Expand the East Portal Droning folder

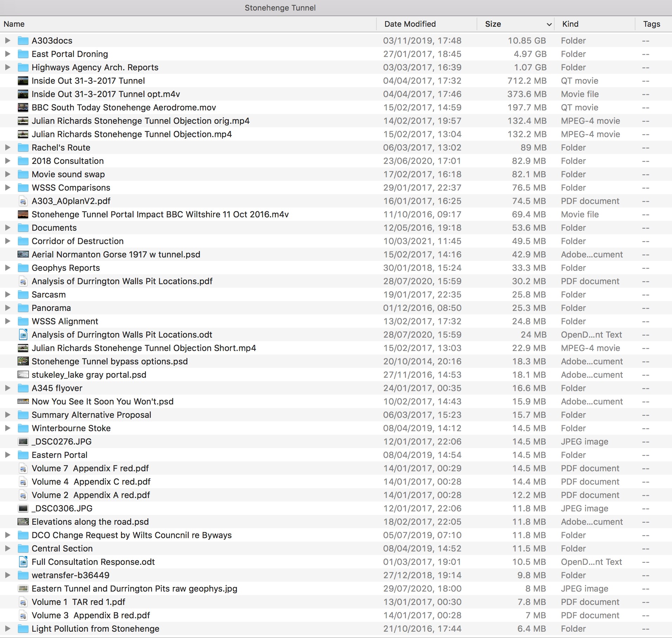click(7, 54)
